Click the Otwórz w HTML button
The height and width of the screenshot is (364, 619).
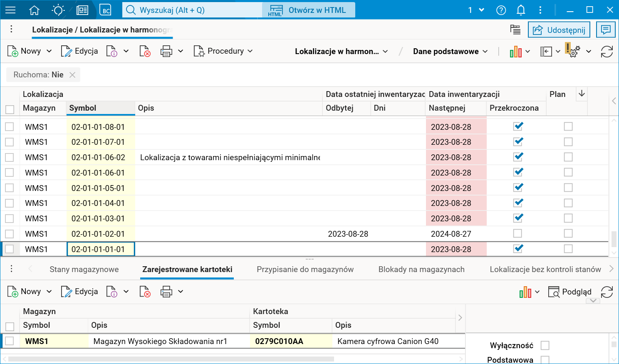[x=308, y=10]
